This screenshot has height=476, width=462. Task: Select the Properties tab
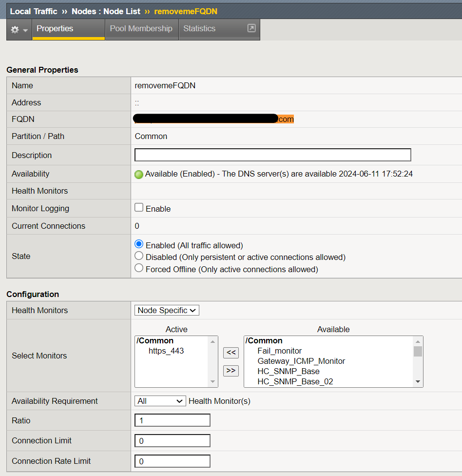pos(55,29)
